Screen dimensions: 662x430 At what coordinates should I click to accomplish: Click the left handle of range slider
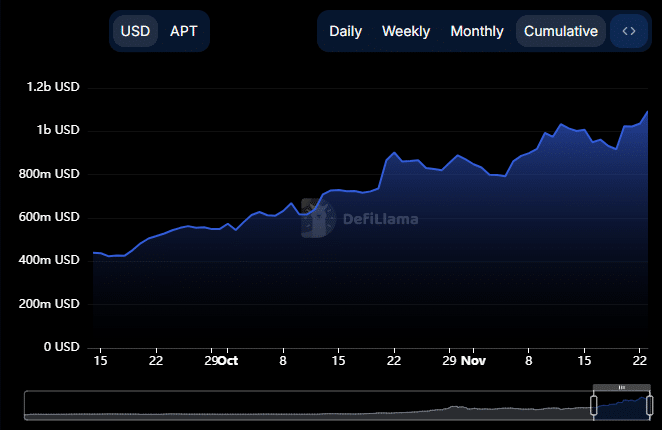click(593, 404)
